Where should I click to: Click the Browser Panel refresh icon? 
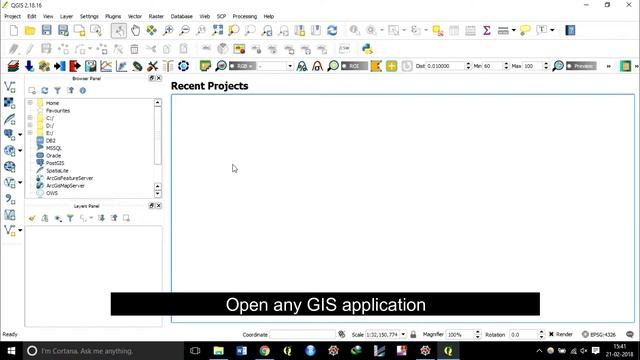[x=45, y=91]
